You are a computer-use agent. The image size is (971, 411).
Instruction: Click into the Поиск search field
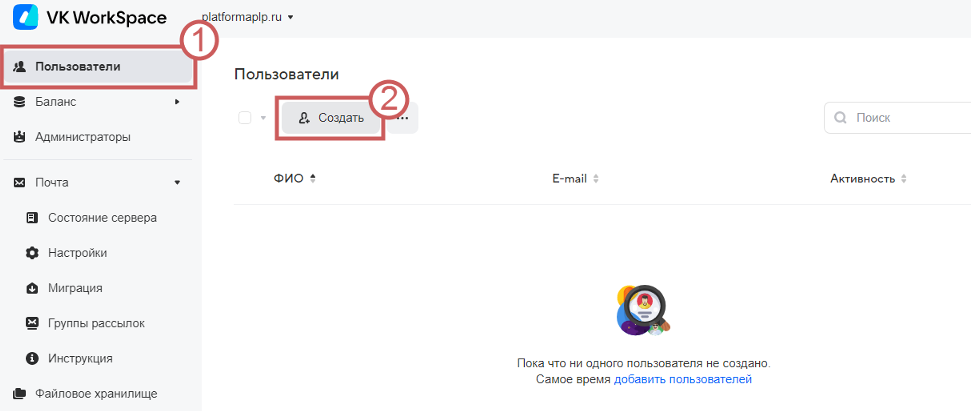[905, 118]
